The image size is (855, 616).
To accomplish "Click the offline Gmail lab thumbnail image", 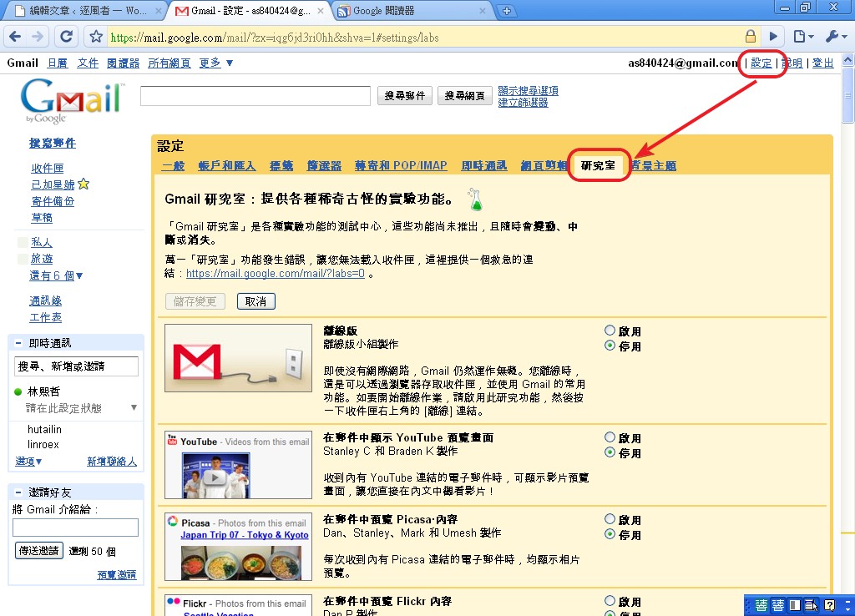I will (238, 358).
